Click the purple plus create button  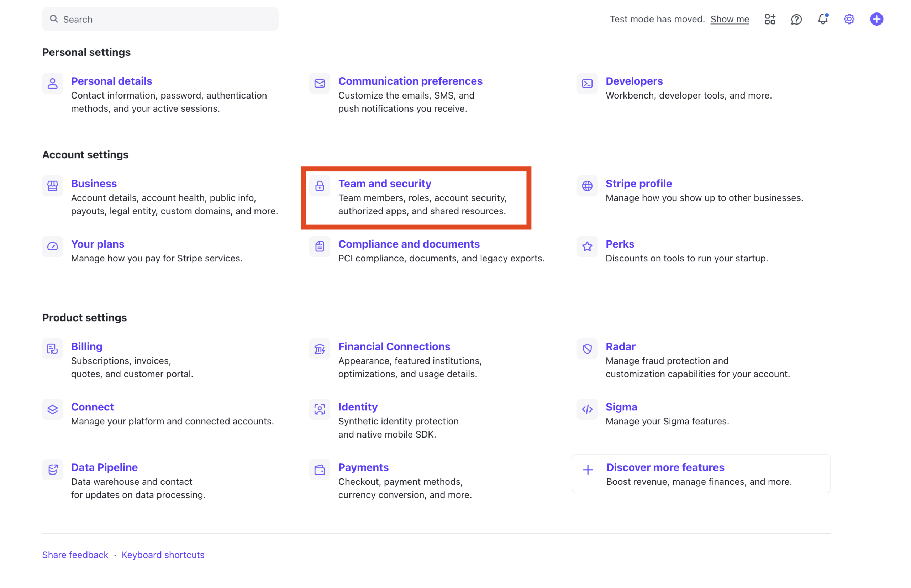(x=876, y=19)
